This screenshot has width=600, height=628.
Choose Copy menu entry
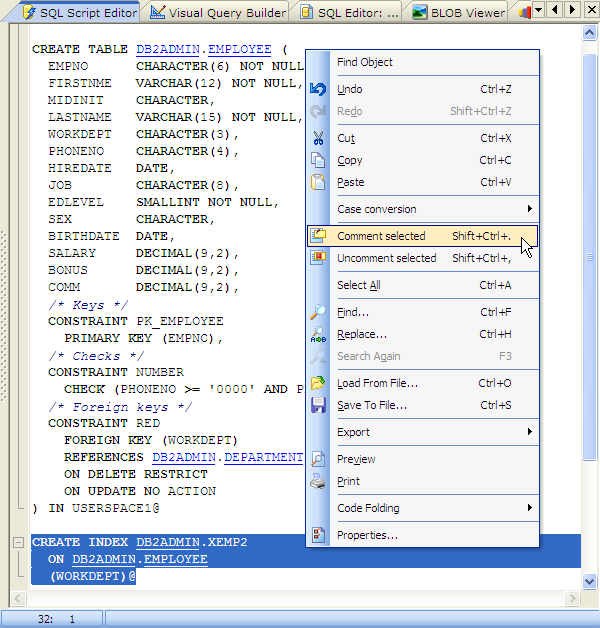[x=423, y=160]
